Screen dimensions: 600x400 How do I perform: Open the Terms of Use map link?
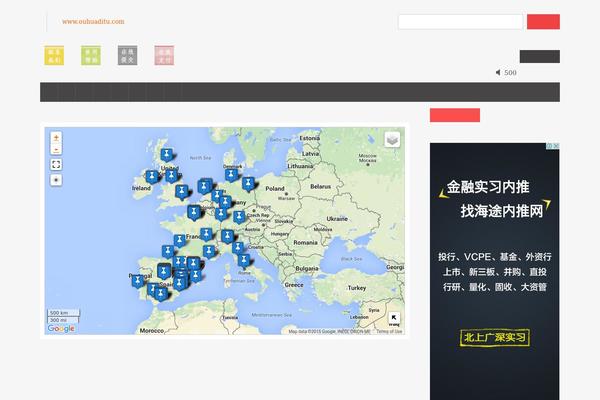click(x=389, y=331)
